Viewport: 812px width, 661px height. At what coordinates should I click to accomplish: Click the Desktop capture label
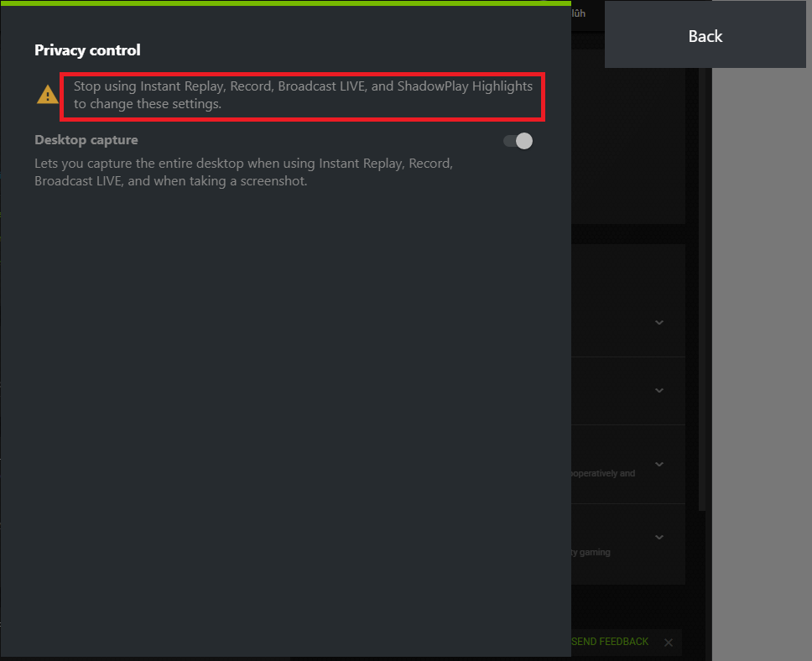point(86,140)
